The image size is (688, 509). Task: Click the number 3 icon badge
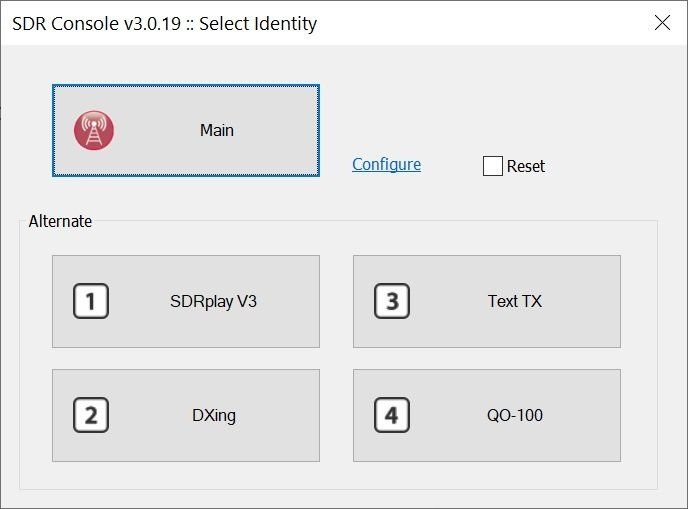tap(392, 301)
